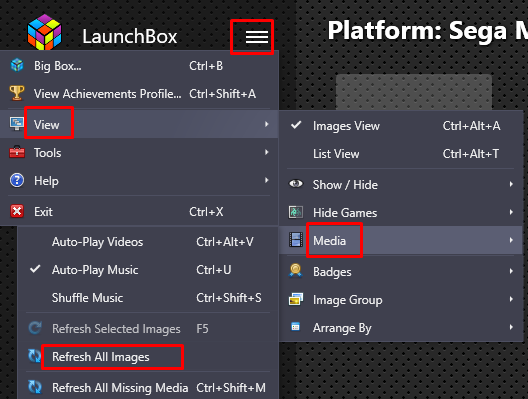Click the Ctrl+Shift+M shortcut text
Viewport: 528px width, 399px height.
231,388
